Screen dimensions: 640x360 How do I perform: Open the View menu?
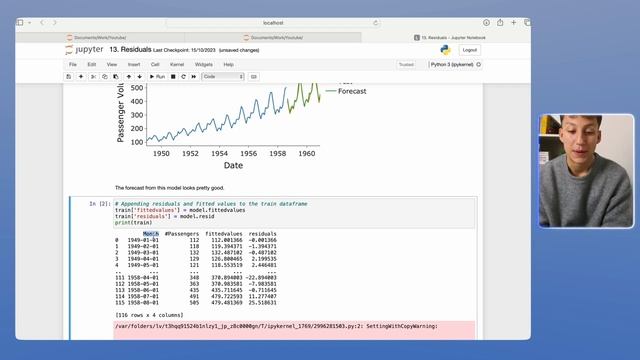[112, 64]
